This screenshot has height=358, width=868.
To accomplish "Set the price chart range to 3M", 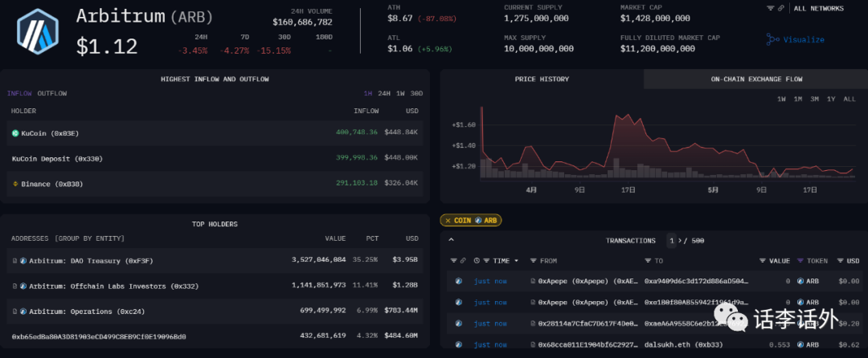I will [814, 99].
